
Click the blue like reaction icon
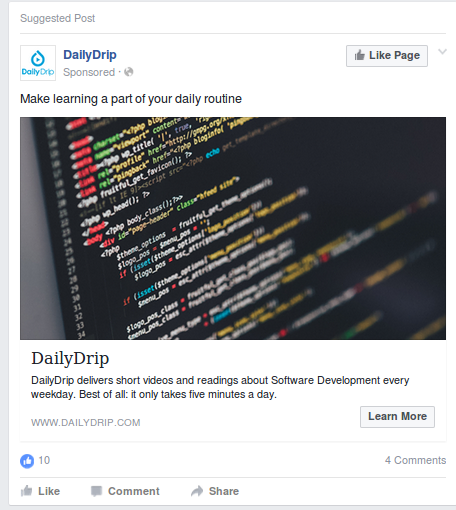pyautogui.click(x=27, y=461)
